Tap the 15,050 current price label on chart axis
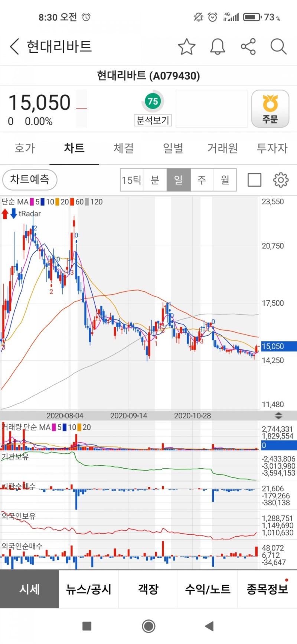The height and width of the screenshot is (644, 297). tap(278, 346)
